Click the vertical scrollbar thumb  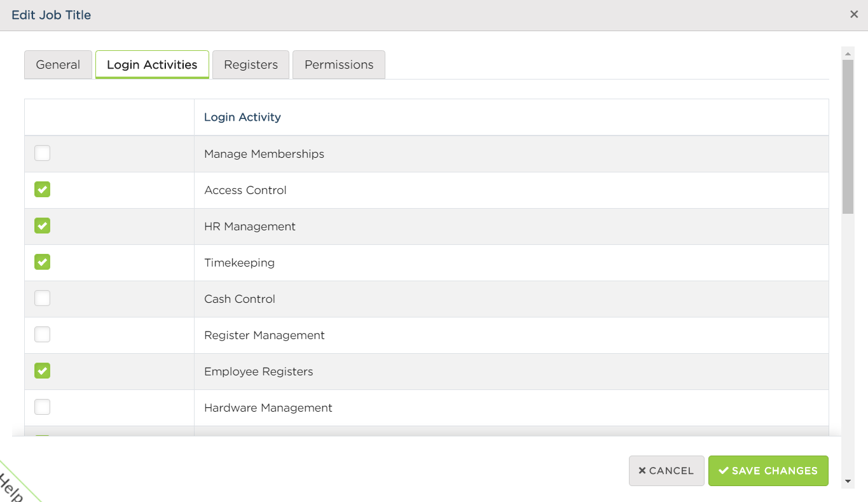point(848,137)
